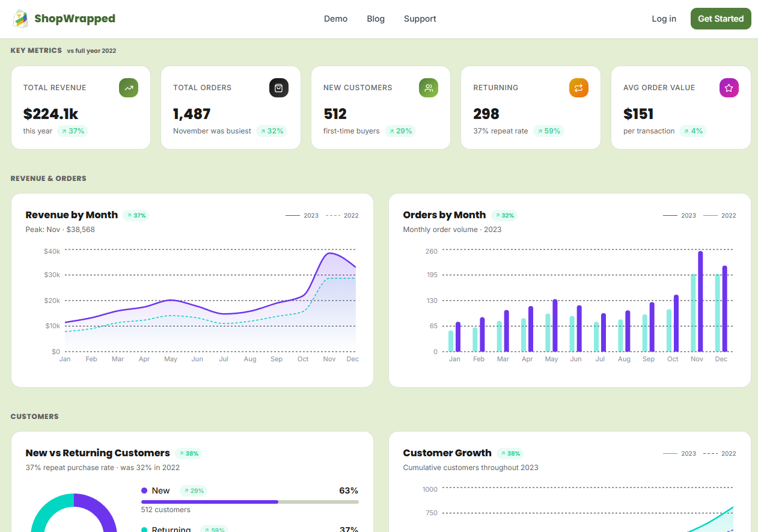The width and height of the screenshot is (758, 532).
Task: Open the Support nav item
Action: (420, 19)
